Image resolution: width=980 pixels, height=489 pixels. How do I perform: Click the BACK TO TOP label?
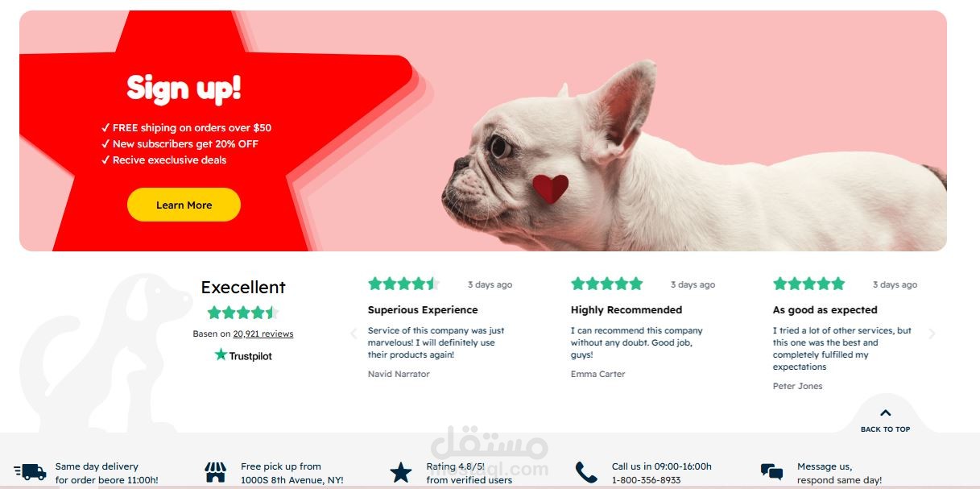coord(886,429)
